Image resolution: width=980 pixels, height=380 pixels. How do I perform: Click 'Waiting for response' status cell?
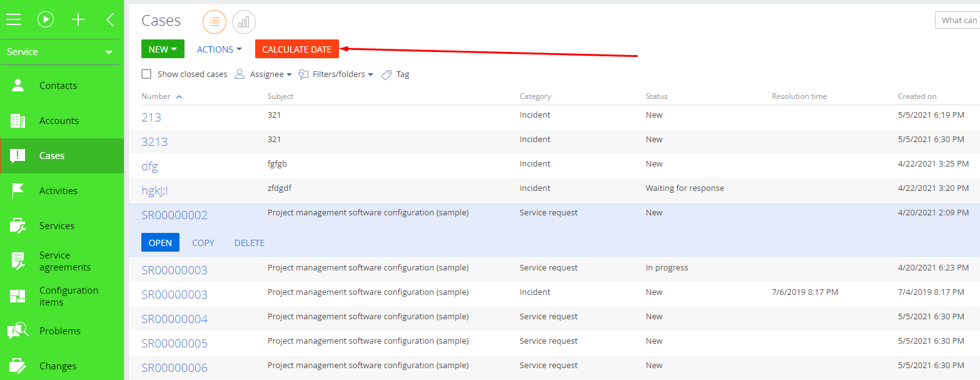coord(685,188)
